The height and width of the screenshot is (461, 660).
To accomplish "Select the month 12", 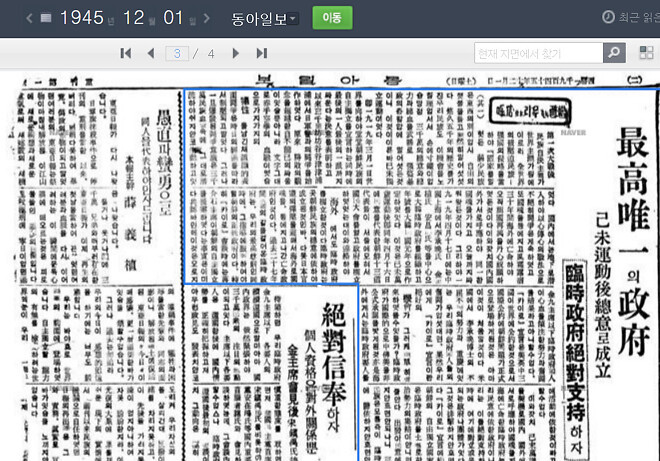I will (x=134, y=18).
